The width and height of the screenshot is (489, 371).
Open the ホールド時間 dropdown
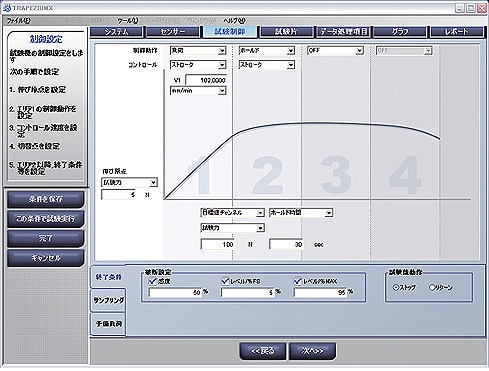coord(301,213)
